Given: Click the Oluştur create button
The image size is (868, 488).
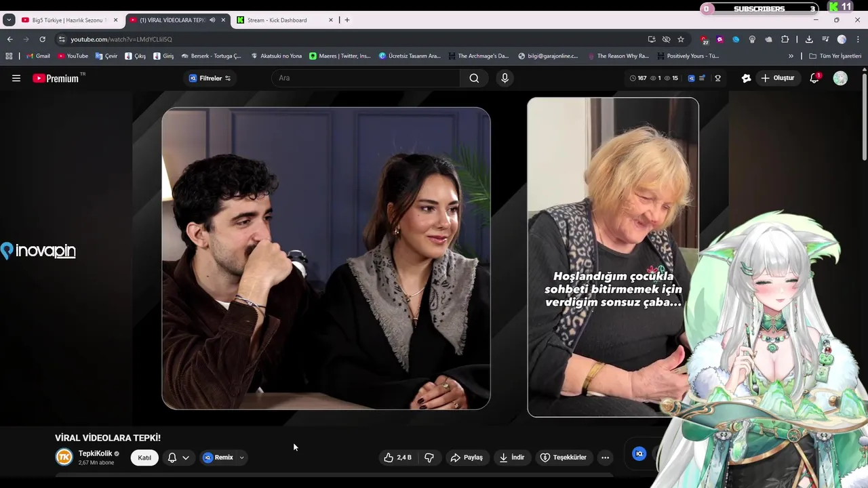Looking at the screenshot, I should pyautogui.click(x=777, y=78).
